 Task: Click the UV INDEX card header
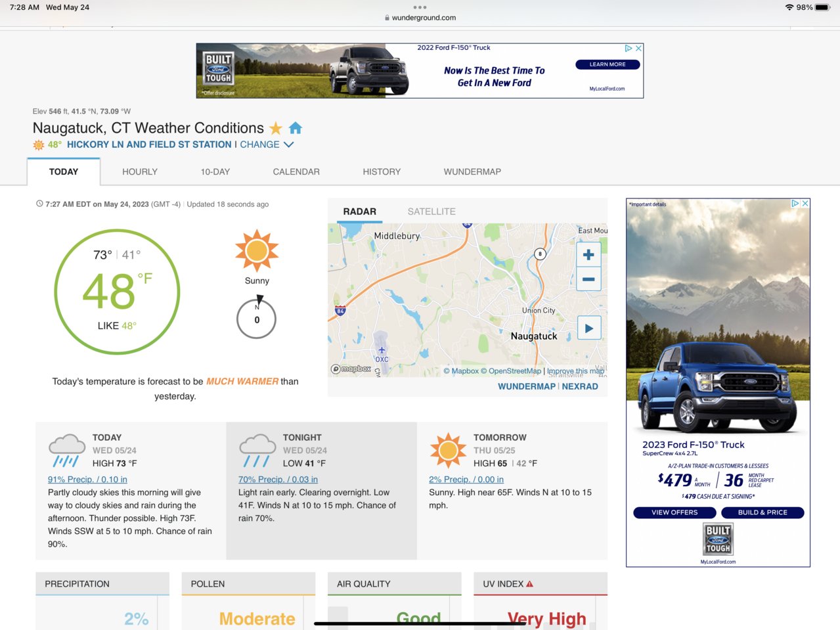coord(540,584)
